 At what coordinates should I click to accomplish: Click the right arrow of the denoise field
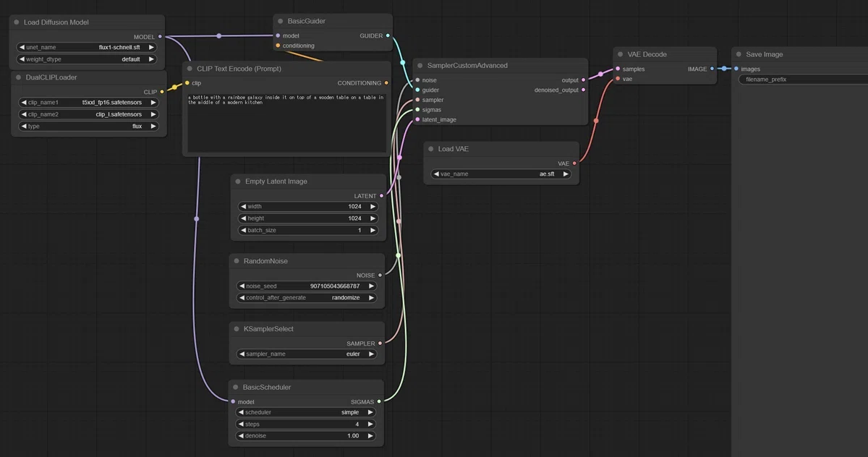[x=372, y=436]
